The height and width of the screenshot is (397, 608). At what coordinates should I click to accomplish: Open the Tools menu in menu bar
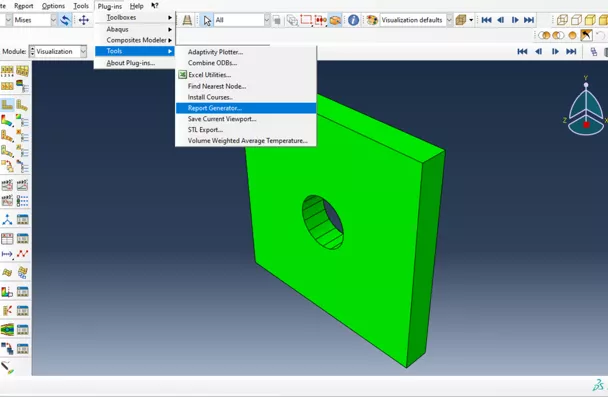tap(81, 6)
